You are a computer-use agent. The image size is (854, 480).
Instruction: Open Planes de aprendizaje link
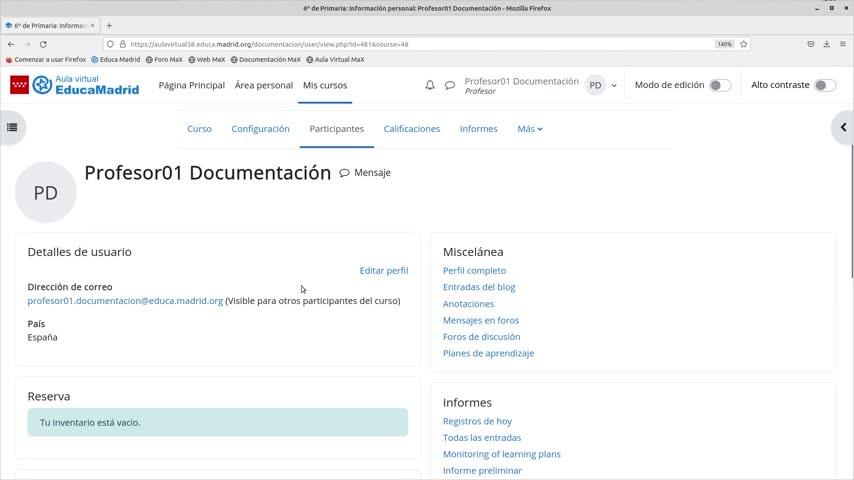pos(489,353)
